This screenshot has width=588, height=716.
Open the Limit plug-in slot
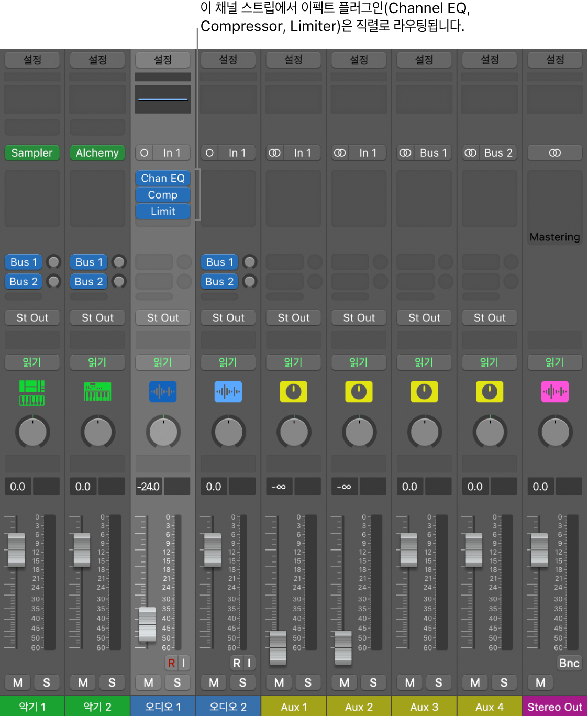point(163,211)
